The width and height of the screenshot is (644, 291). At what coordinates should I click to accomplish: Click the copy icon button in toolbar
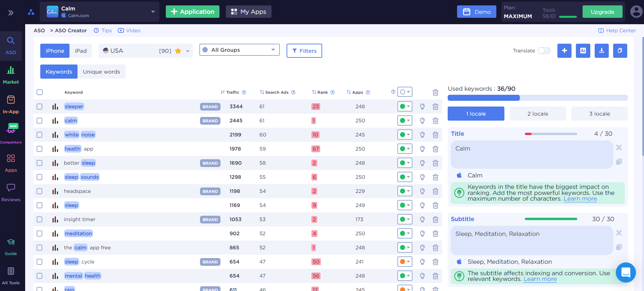[620, 51]
